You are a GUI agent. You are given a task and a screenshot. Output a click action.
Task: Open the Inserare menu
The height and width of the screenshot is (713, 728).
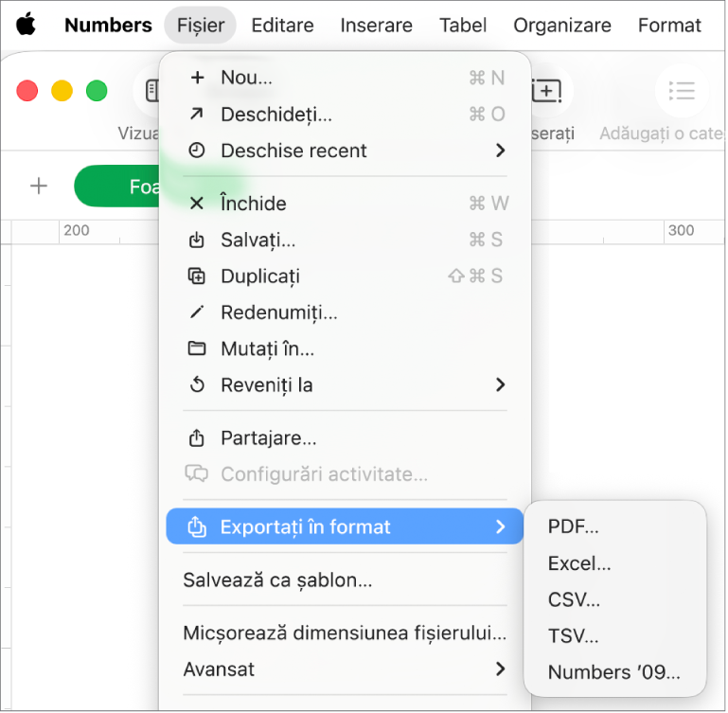[x=376, y=25]
